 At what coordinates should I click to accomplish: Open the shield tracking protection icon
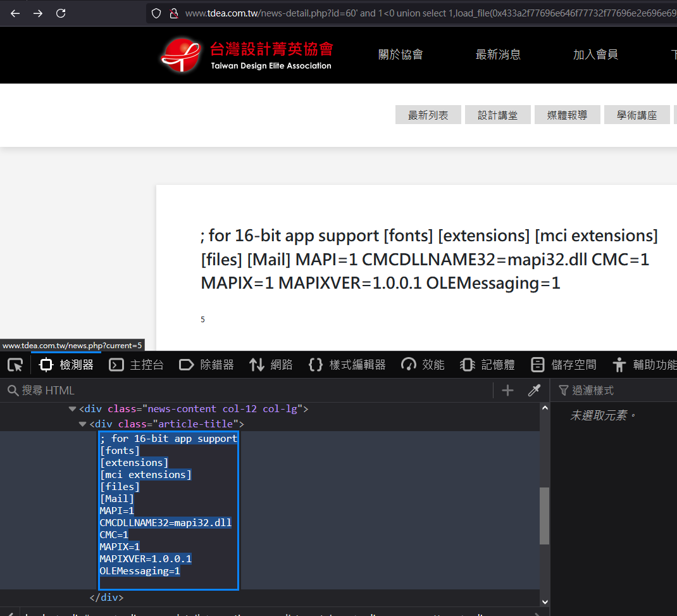(x=156, y=13)
